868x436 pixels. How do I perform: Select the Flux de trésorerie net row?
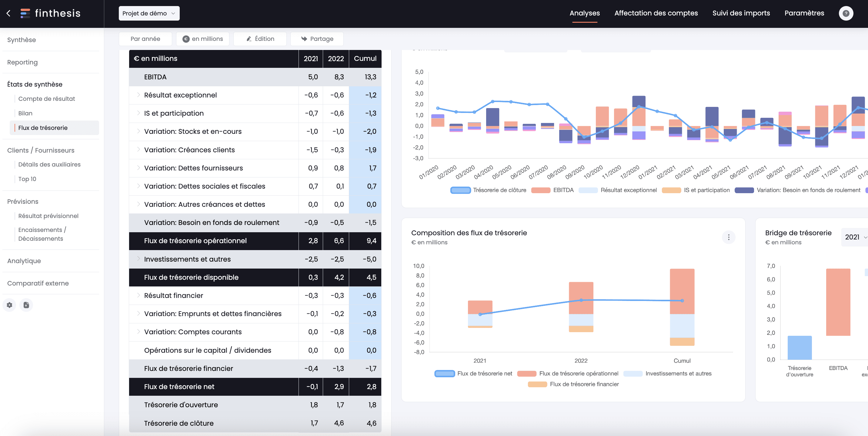255,387
